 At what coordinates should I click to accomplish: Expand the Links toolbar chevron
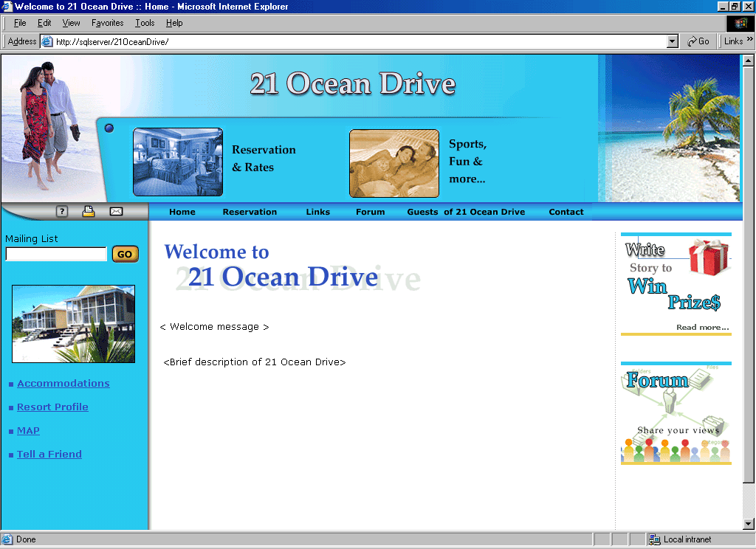pyautogui.click(x=750, y=40)
